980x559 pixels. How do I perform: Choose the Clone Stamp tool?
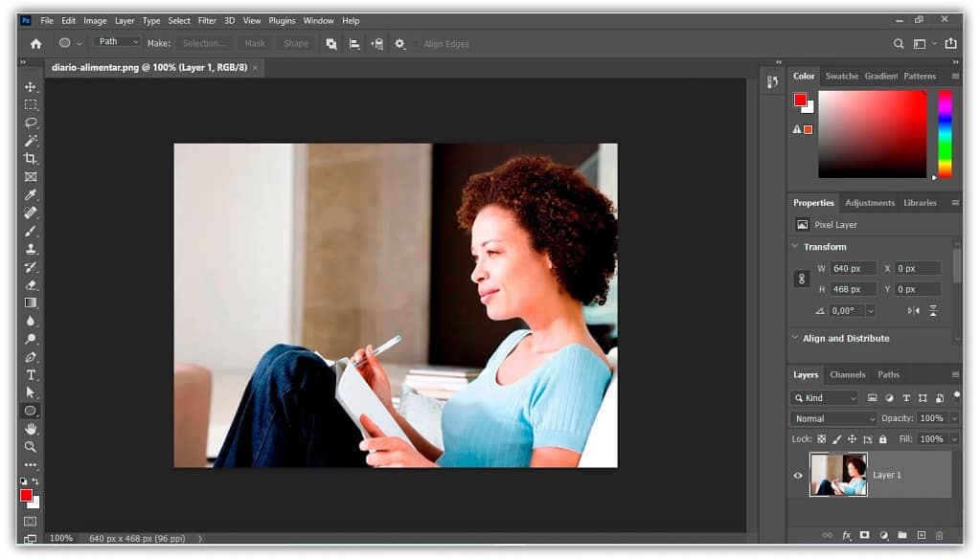click(x=30, y=248)
